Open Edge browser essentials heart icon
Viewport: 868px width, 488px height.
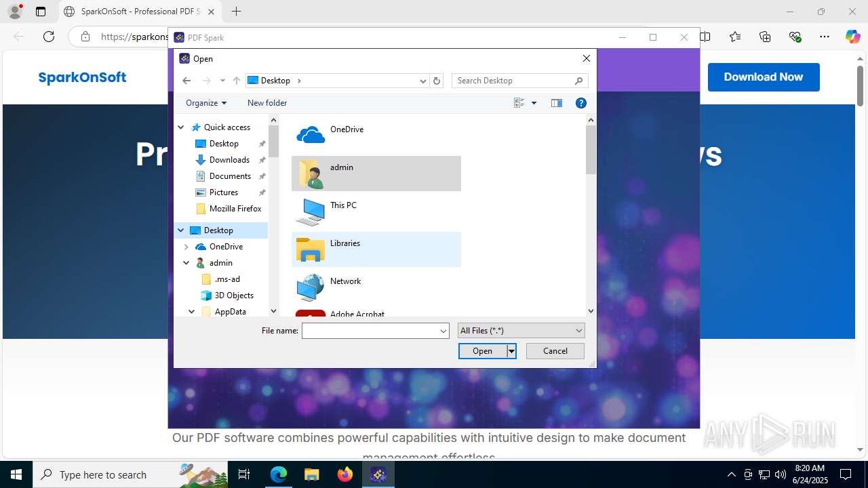click(795, 37)
